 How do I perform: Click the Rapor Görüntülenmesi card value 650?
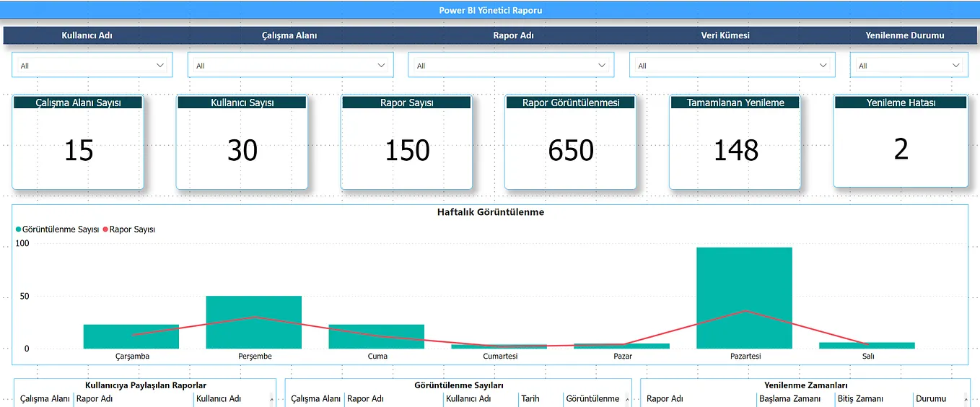coord(571,150)
